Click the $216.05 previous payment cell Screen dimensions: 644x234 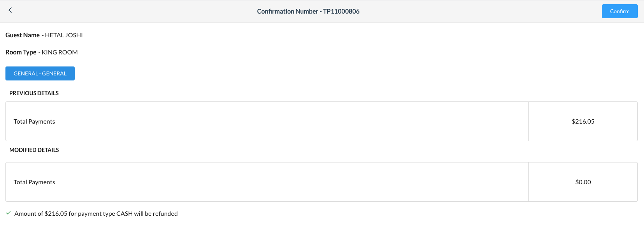coord(583,122)
